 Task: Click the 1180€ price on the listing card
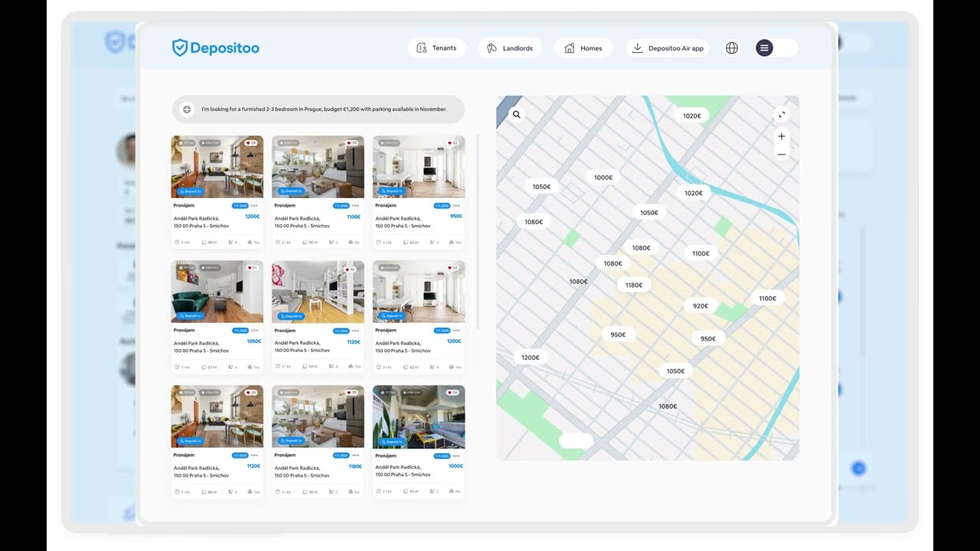(x=355, y=466)
